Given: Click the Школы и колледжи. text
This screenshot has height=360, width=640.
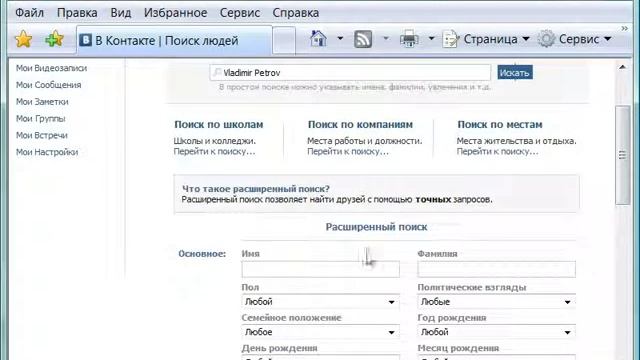Looking at the screenshot, I should click(215, 141).
